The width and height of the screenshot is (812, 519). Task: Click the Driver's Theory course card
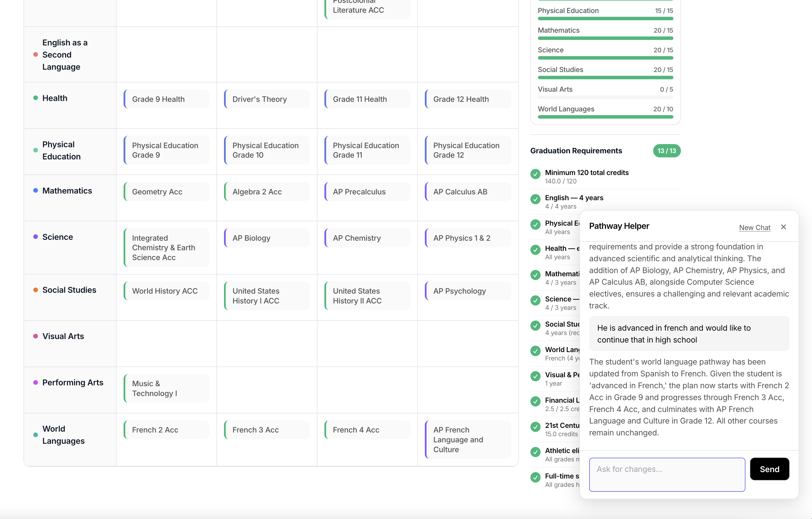click(267, 99)
